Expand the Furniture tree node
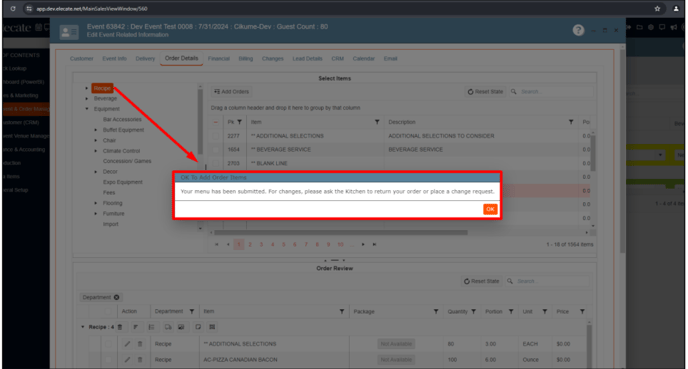Image resolution: width=688 pixels, height=369 pixels. click(96, 214)
